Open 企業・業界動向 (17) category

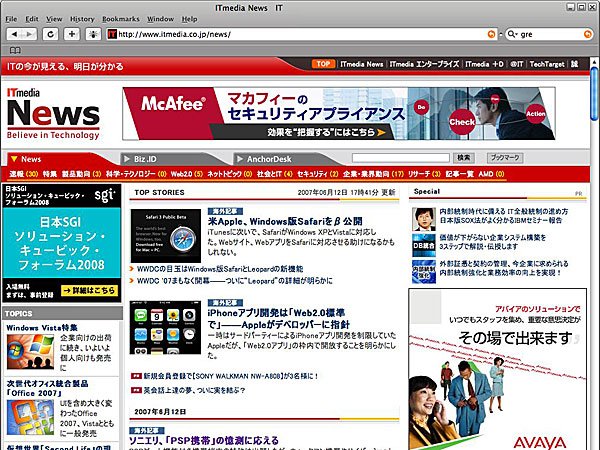pos(373,174)
